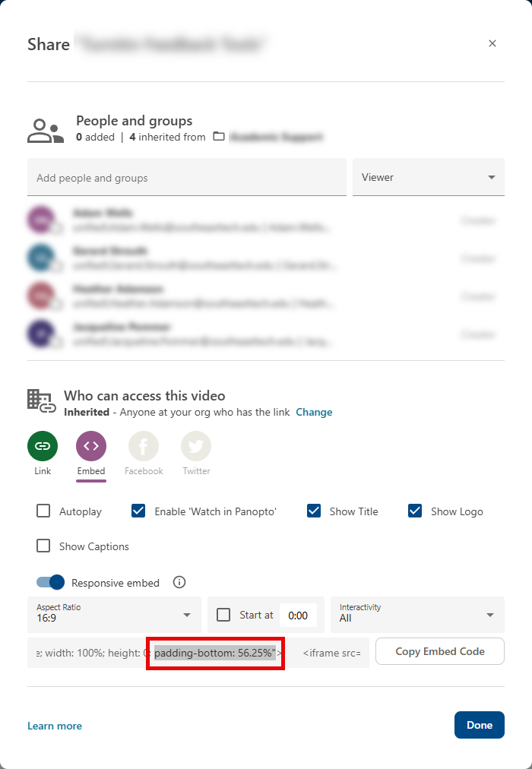Uncheck the Show Title checkbox
Image resolution: width=532 pixels, height=769 pixels.
click(x=314, y=511)
